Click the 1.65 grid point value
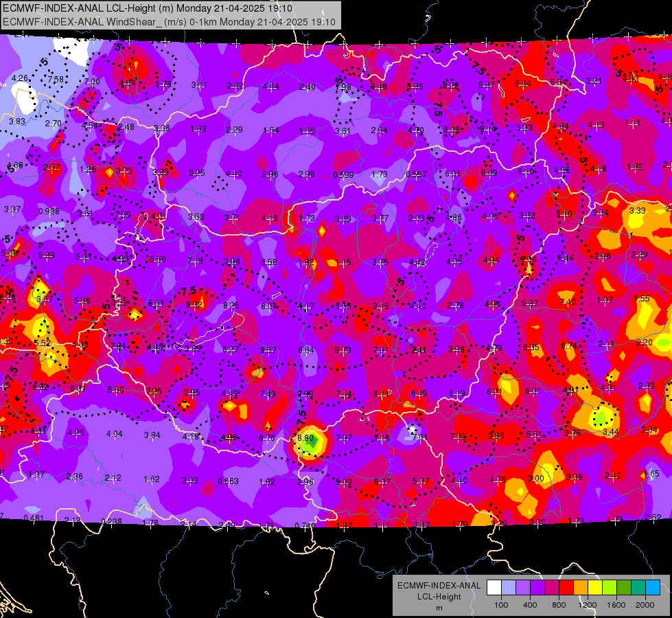672x618 pixels. (x=651, y=474)
